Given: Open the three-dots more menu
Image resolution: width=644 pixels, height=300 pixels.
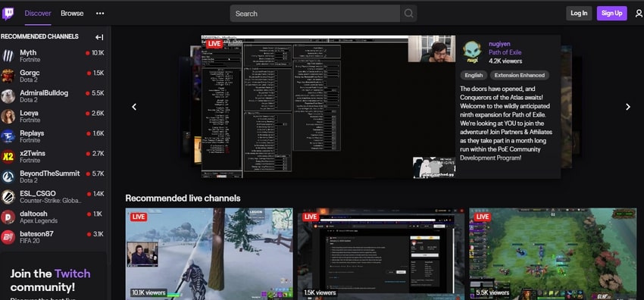Looking at the screenshot, I should click(x=100, y=14).
